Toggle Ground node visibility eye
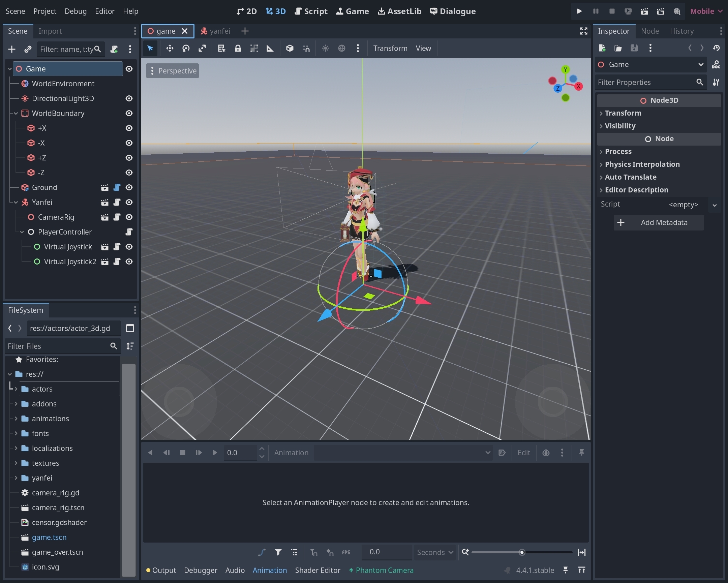This screenshot has height=583, width=728. click(x=129, y=187)
